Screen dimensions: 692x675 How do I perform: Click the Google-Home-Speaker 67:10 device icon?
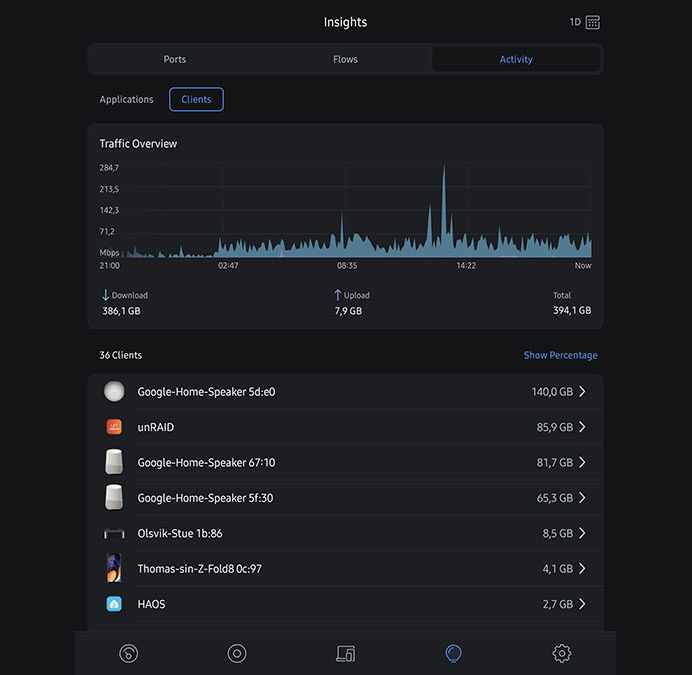(x=114, y=462)
